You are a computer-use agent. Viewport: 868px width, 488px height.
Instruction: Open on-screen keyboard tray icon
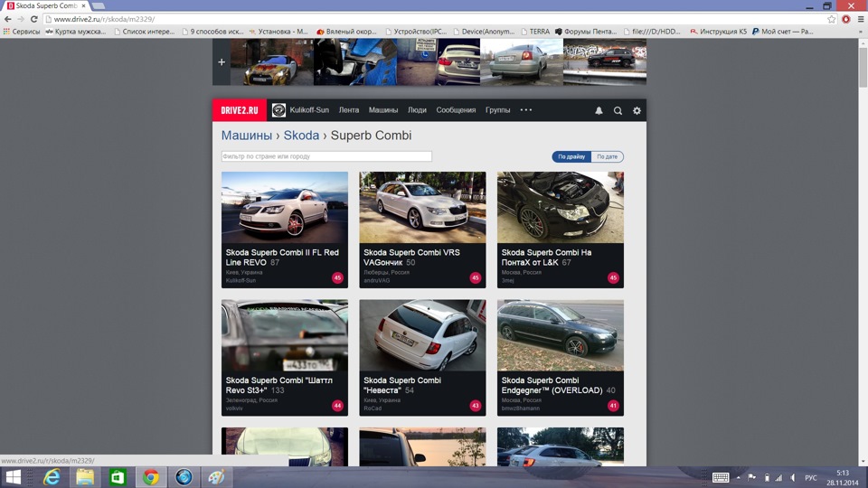click(x=721, y=477)
